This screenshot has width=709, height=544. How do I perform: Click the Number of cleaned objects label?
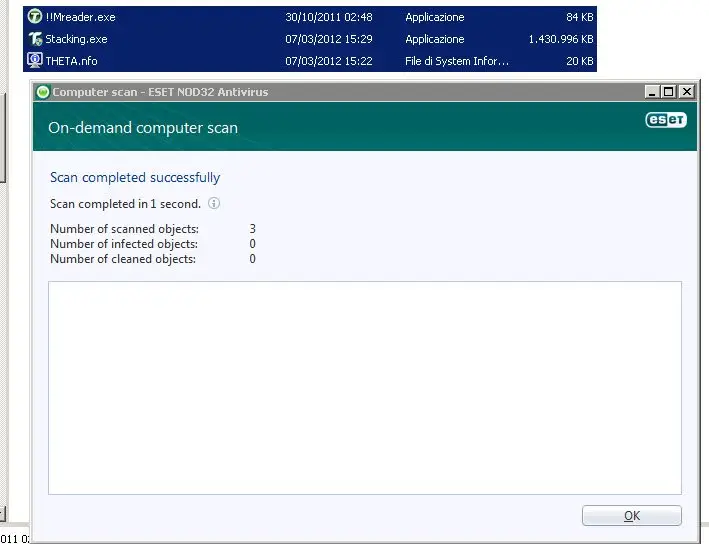[123, 259]
